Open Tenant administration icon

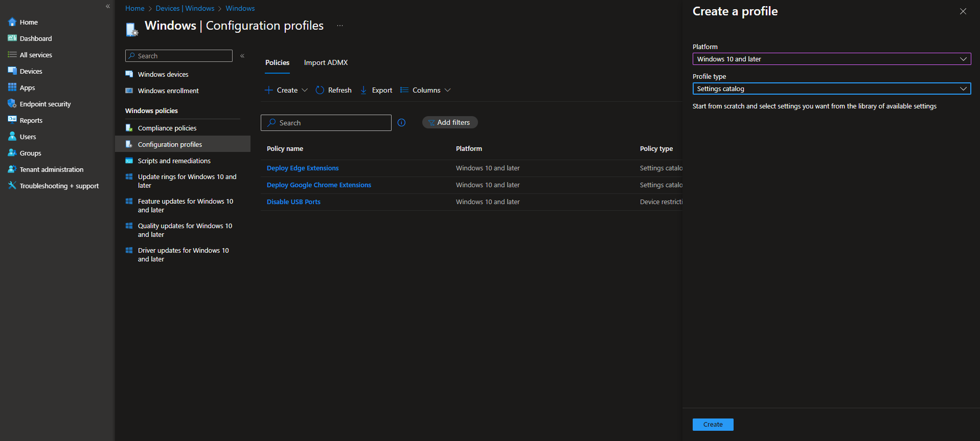coord(12,169)
